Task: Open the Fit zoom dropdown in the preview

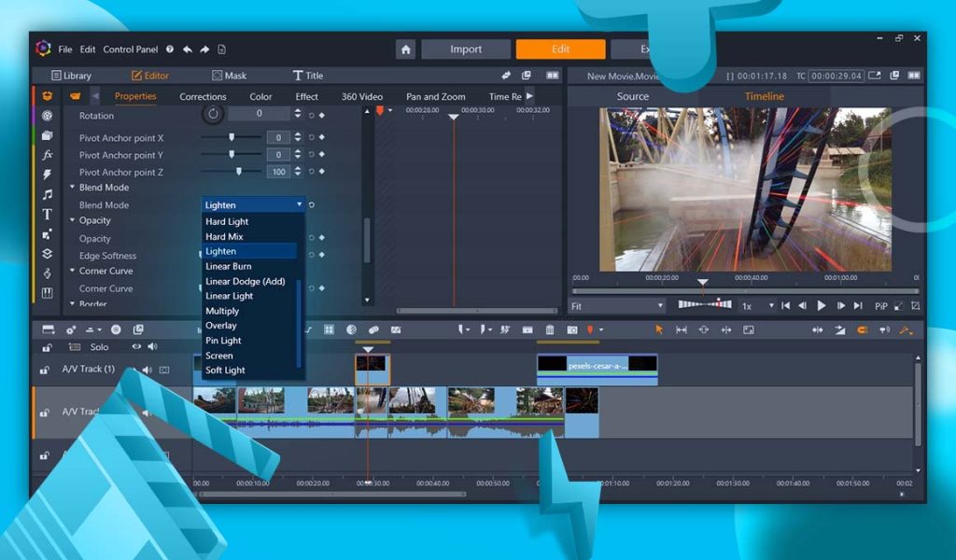Action: tap(617, 306)
